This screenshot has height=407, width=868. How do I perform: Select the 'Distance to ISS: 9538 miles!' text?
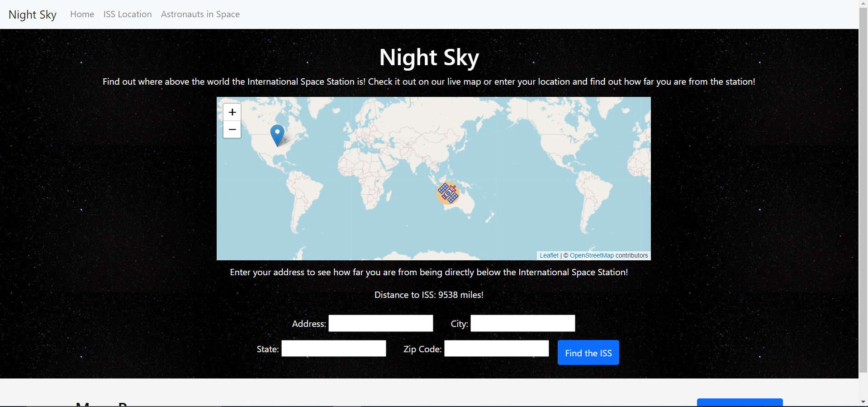(429, 295)
